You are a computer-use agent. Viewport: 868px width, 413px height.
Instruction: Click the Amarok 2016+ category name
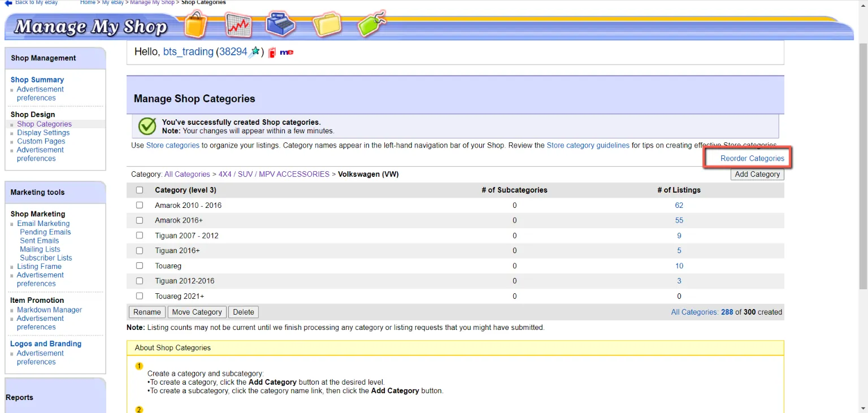point(179,220)
